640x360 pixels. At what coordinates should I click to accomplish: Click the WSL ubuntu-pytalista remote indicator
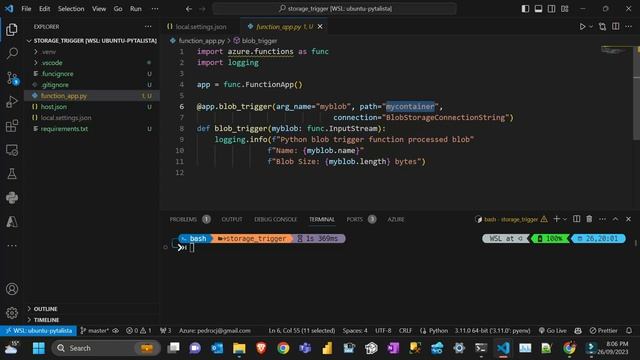pyautogui.click(x=38, y=331)
